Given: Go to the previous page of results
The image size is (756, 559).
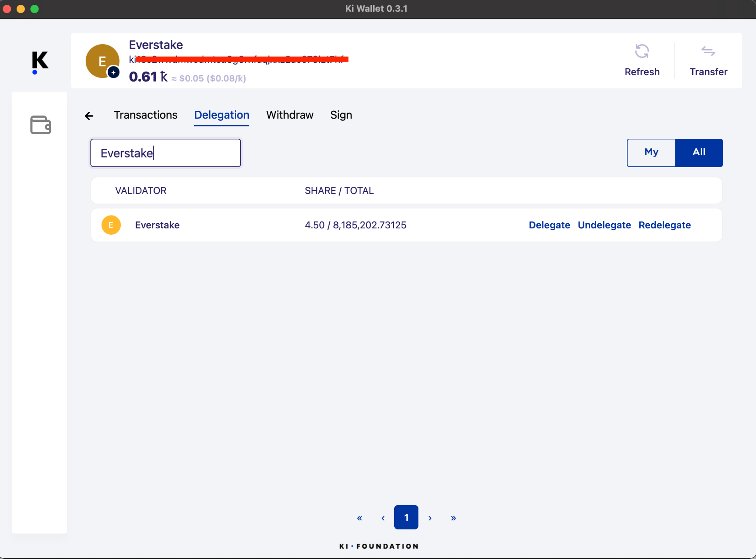Looking at the screenshot, I should point(383,518).
